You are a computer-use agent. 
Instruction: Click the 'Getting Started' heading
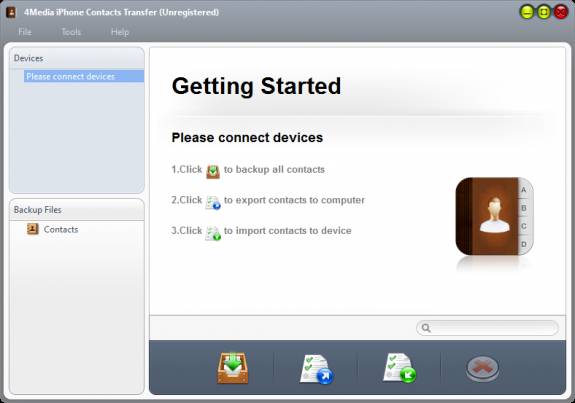(x=256, y=86)
